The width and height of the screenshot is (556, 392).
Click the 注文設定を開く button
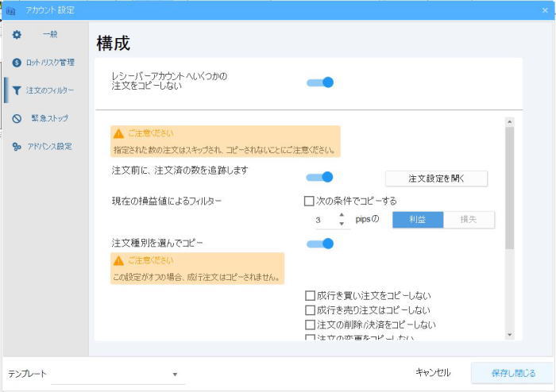[437, 179]
